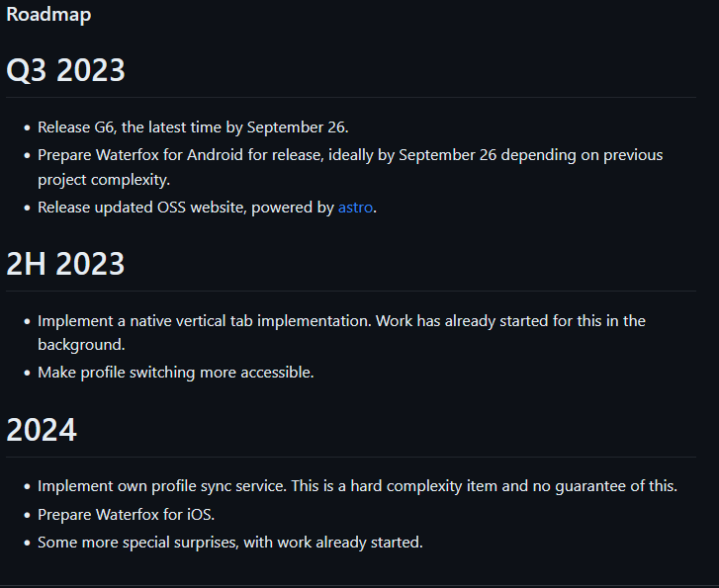719x588 pixels.
Task: Click the 2024 section heading
Action: tap(42, 430)
